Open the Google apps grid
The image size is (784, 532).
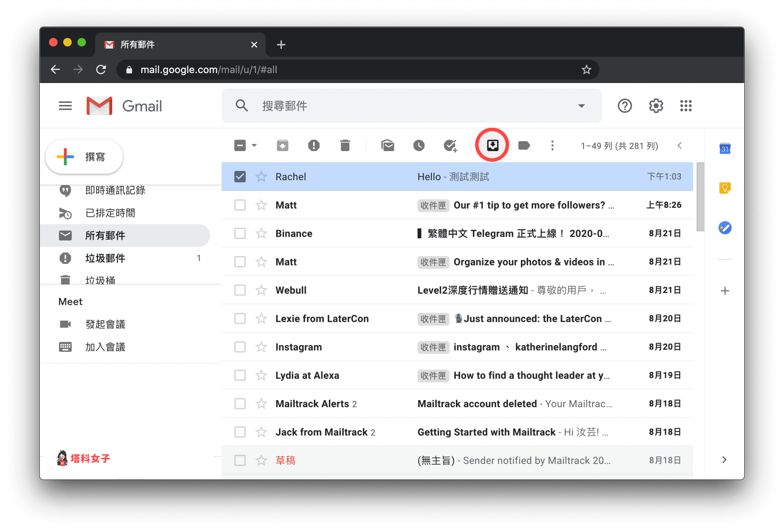[x=686, y=106]
